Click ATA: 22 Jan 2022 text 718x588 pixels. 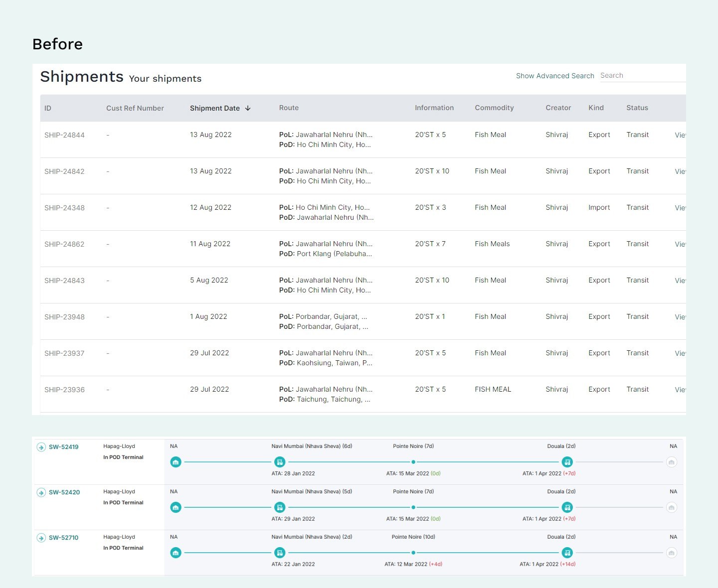[293, 564]
